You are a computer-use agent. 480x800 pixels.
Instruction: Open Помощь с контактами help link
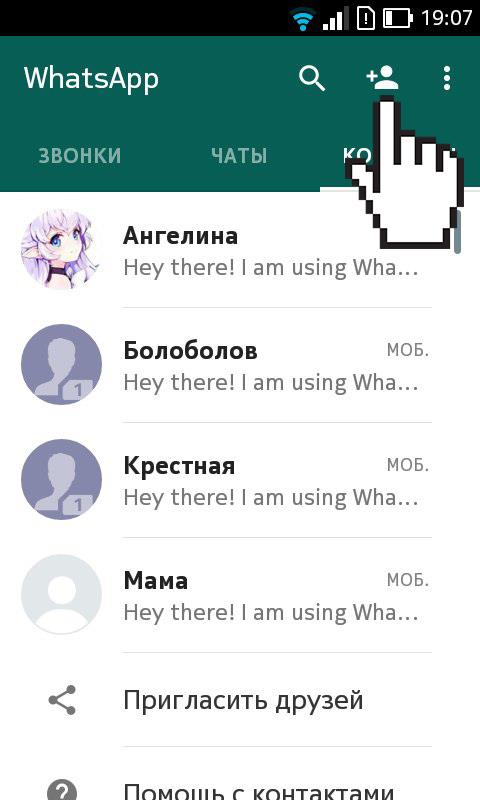(x=259, y=791)
